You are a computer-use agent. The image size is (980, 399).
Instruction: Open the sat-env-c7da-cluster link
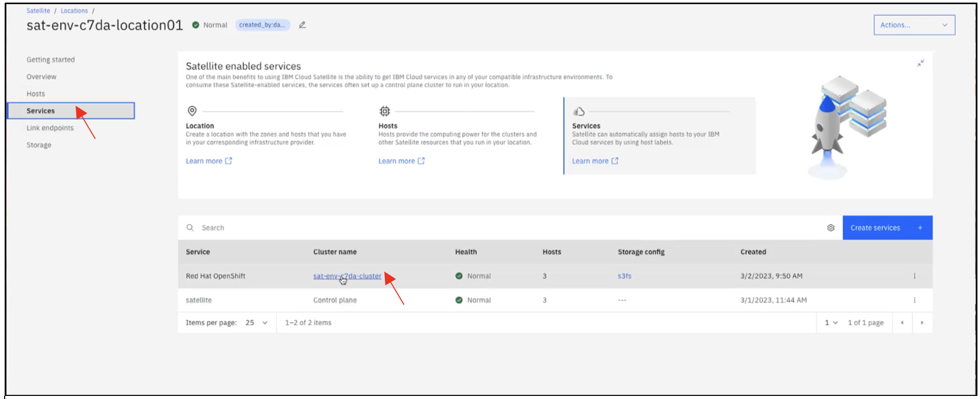(347, 276)
